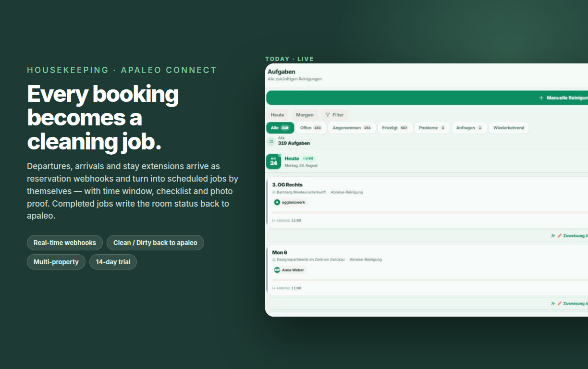Screen dimensions: 588x369
Task: Click the pencil icon under Mon 6
Action: point(559,304)
